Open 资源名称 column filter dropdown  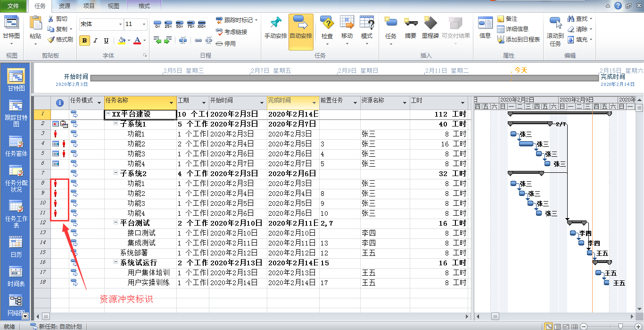(x=405, y=102)
